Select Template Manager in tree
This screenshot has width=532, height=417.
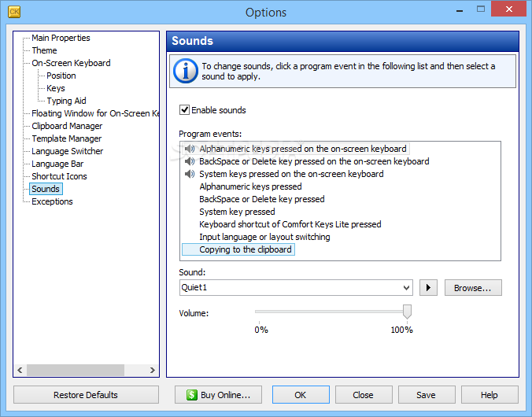coord(66,138)
